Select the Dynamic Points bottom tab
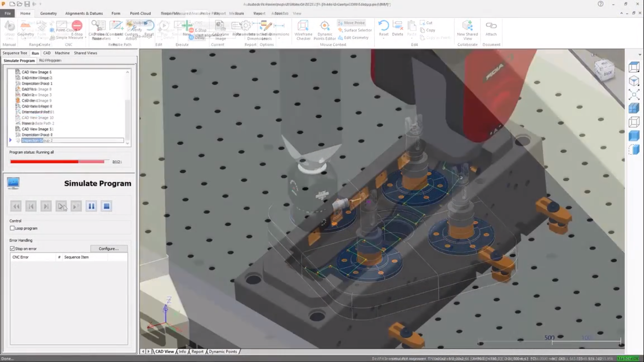644x362 pixels. (223, 352)
